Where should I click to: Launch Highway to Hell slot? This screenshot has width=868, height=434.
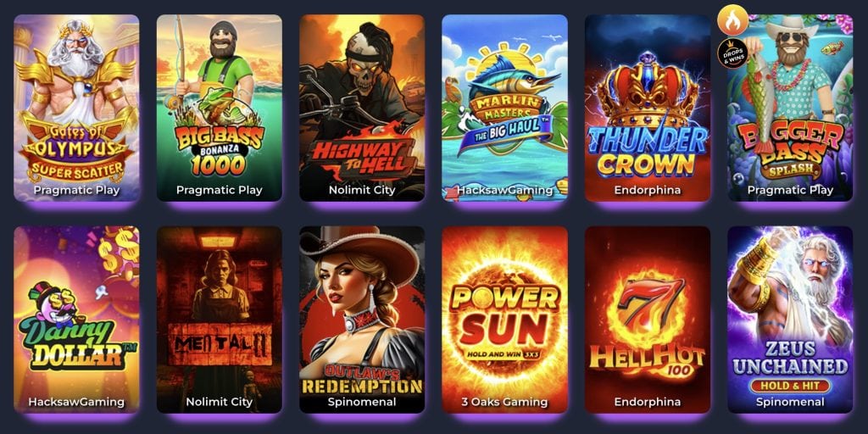(x=362, y=108)
